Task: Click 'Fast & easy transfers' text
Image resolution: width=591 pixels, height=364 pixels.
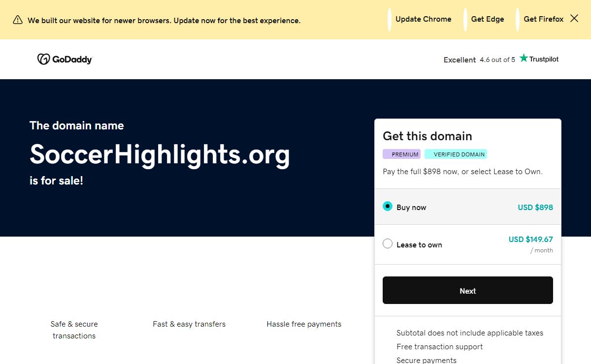Action: point(189,324)
